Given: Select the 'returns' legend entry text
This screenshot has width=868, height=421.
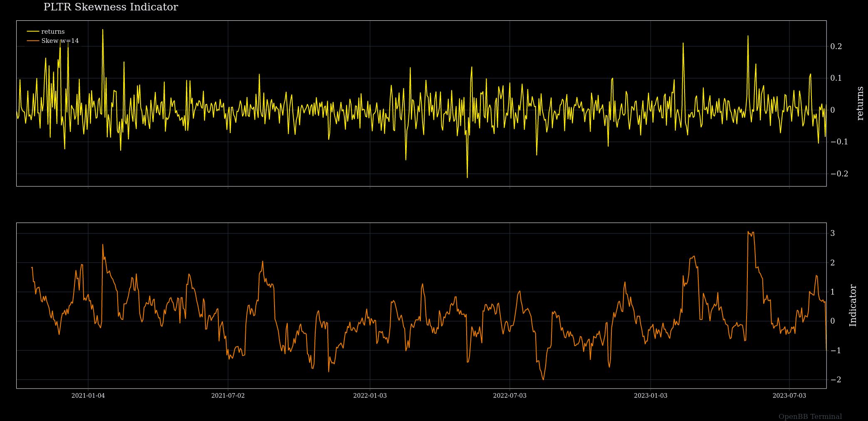Looking at the screenshot, I should click(53, 32).
